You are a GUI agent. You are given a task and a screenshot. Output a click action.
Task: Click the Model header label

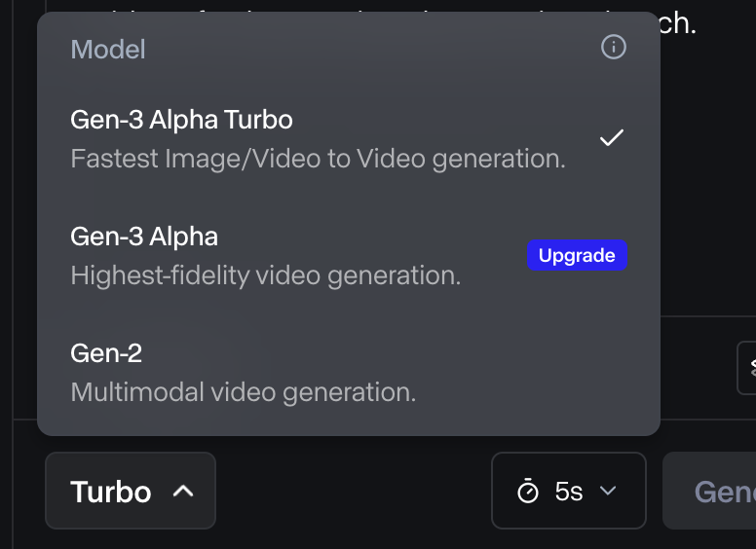tap(108, 49)
